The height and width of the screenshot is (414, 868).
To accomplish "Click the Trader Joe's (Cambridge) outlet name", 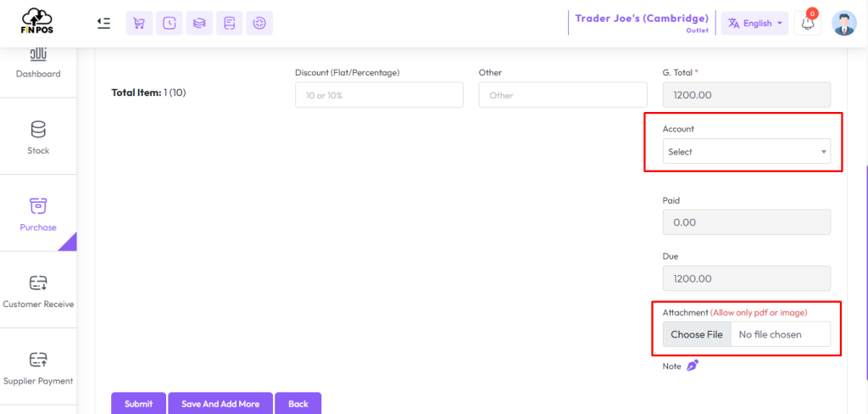I will (642, 19).
